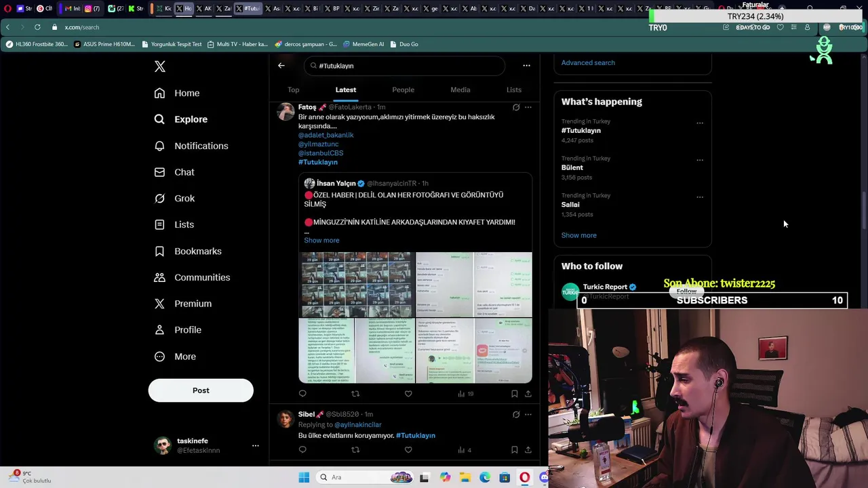The height and width of the screenshot is (488, 868).
Task: Open the Bülent trending topic
Action: pos(572,167)
